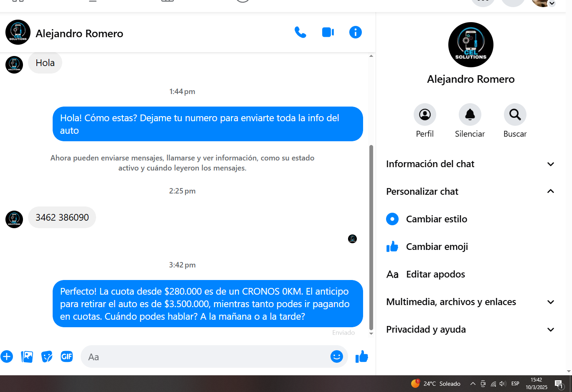Collapse Personalizar chat section

470,191
